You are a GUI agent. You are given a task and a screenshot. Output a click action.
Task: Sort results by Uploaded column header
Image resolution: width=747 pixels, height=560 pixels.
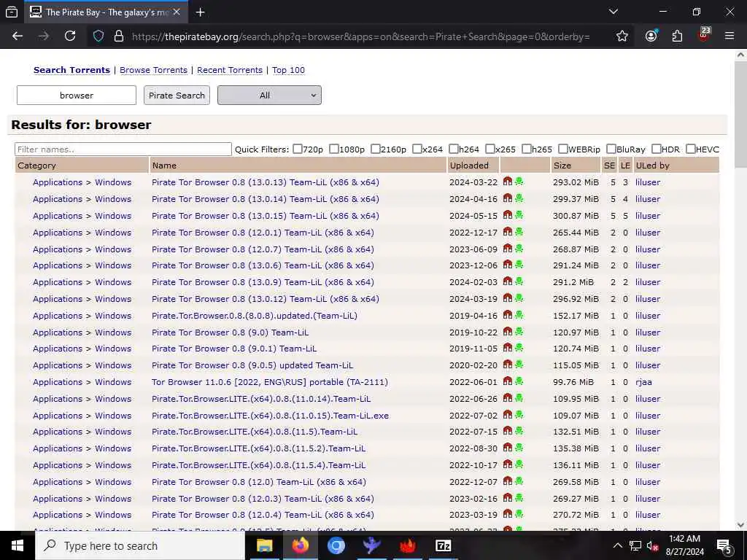coord(469,166)
